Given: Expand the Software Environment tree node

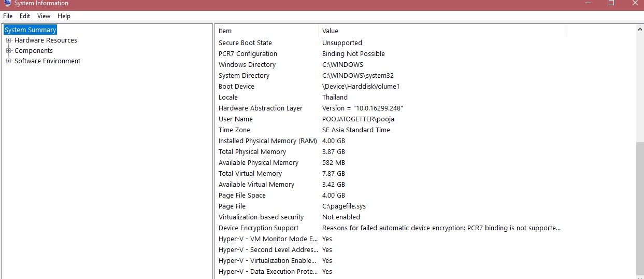Looking at the screenshot, I should 8,61.
